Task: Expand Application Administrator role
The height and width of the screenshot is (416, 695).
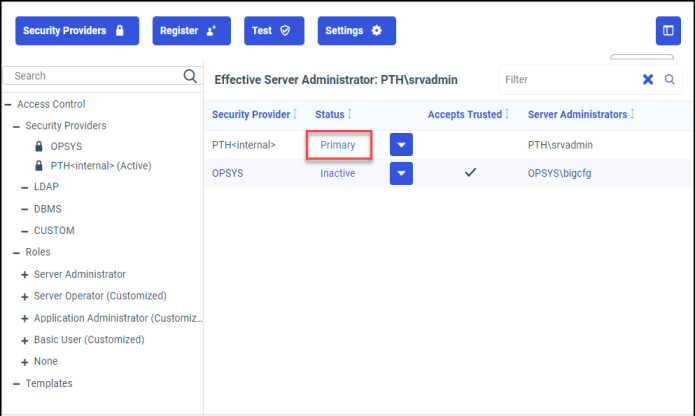Action: pos(25,319)
